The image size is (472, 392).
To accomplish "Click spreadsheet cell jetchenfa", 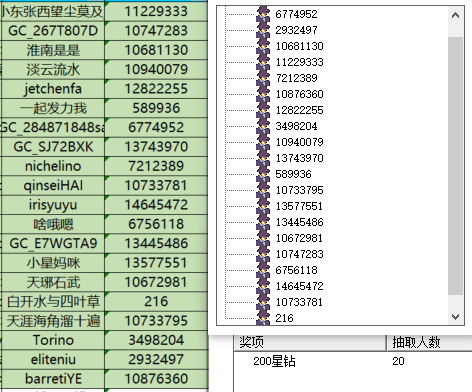I will 53,89.
